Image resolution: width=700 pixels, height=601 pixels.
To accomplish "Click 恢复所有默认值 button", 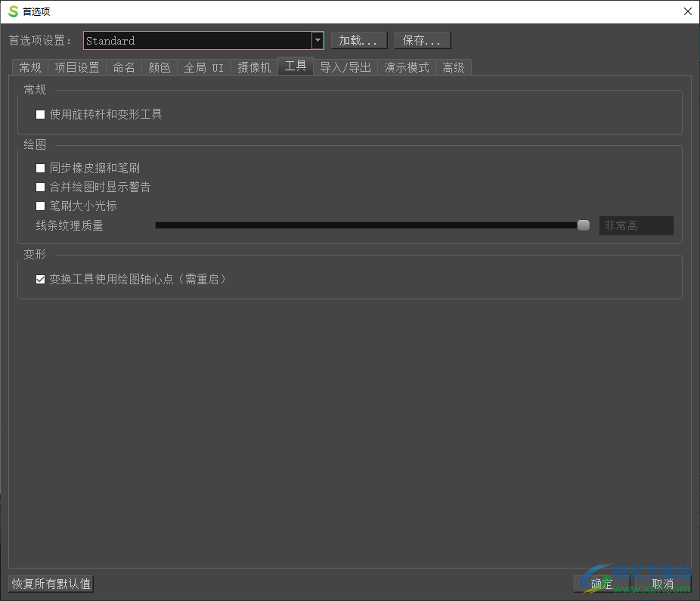I will [x=51, y=584].
